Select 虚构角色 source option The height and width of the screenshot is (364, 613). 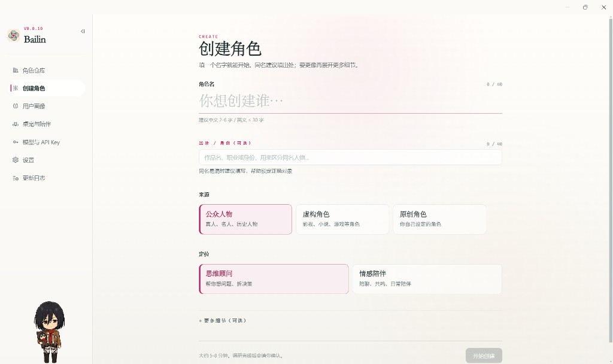point(342,219)
